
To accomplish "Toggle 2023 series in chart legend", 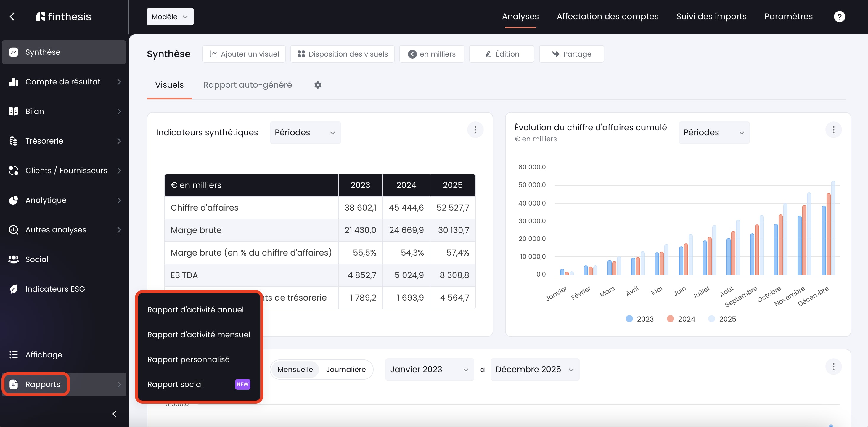I will pyautogui.click(x=639, y=319).
